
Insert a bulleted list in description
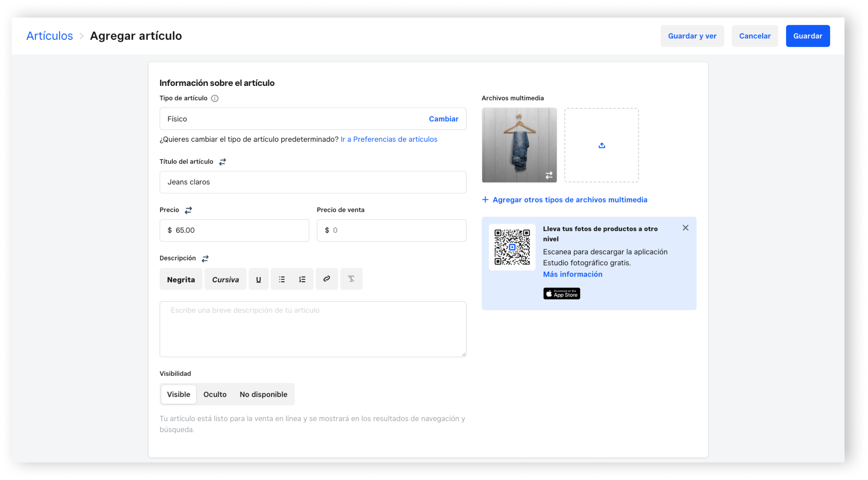282,279
